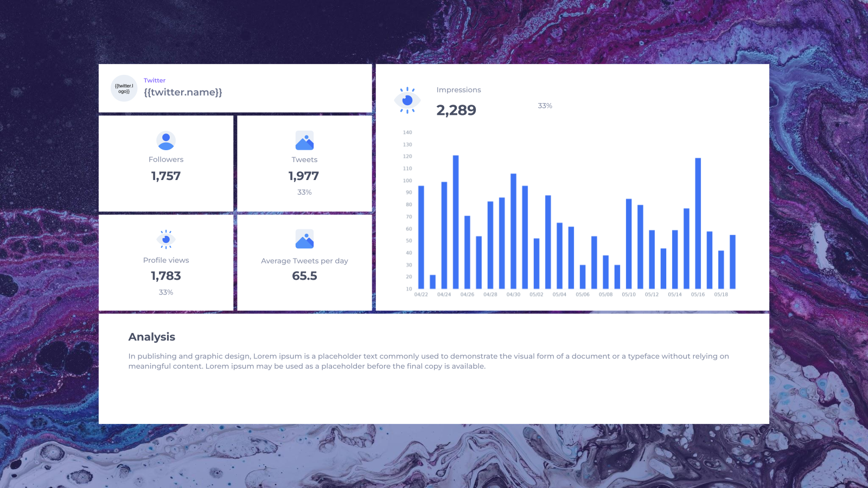
Task: Select the purple Twitter label
Action: pyautogui.click(x=155, y=80)
